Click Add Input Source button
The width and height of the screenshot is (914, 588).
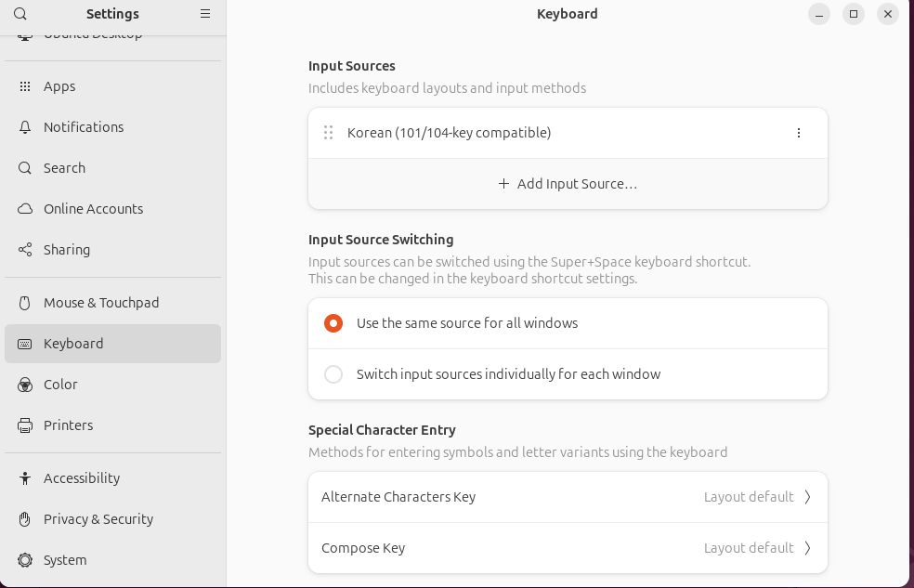point(568,184)
